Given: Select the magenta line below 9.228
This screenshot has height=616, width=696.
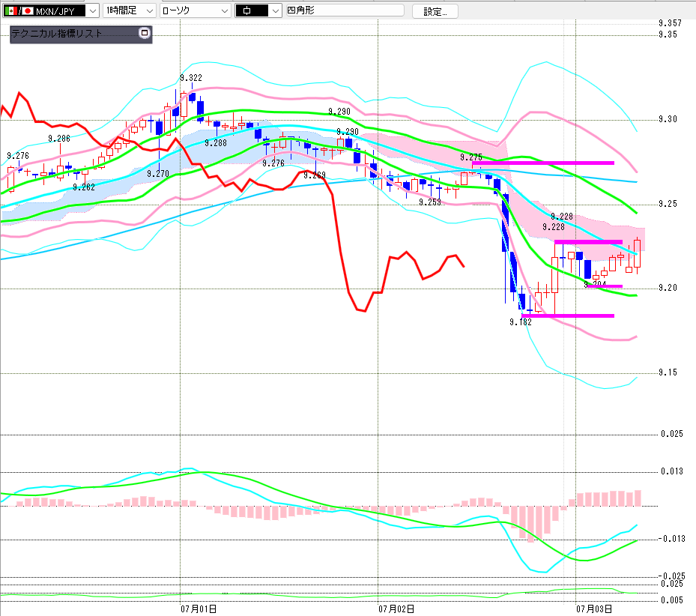Looking at the screenshot, I should coord(588,242).
